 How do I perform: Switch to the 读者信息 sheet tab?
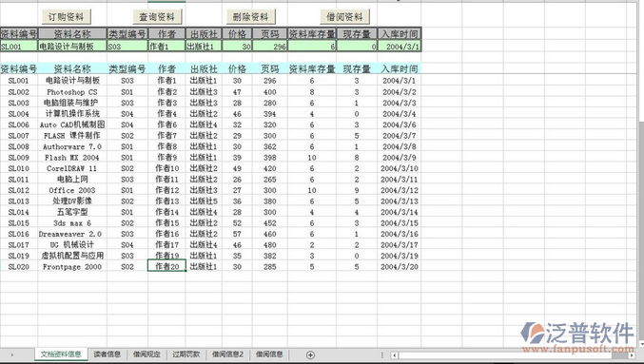coord(107,354)
